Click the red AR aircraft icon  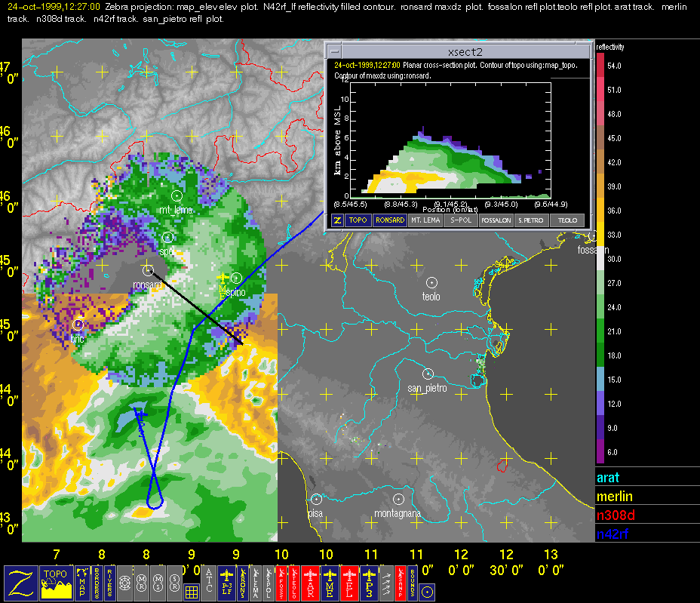[310, 583]
